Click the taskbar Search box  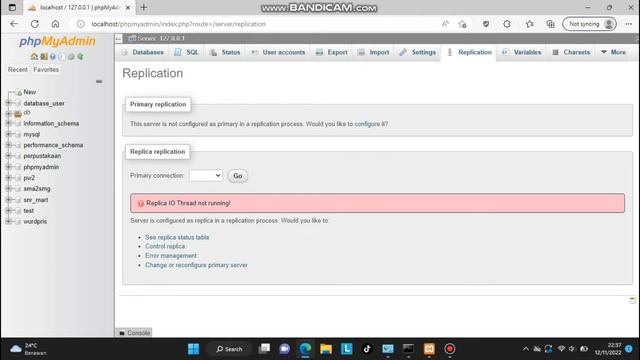pos(229,349)
